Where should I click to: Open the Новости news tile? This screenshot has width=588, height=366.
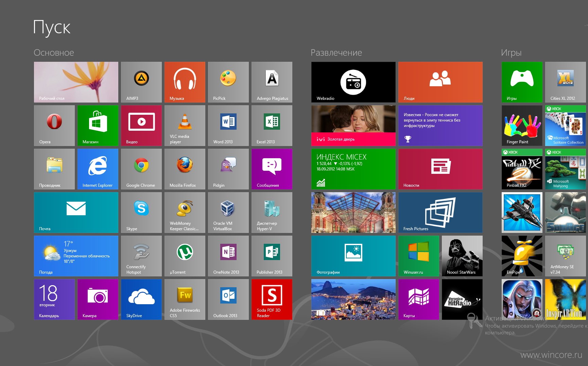(440, 169)
